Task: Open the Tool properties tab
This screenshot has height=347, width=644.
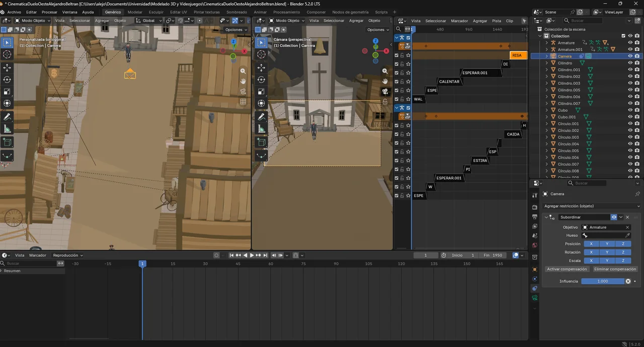Action: pyautogui.click(x=535, y=195)
